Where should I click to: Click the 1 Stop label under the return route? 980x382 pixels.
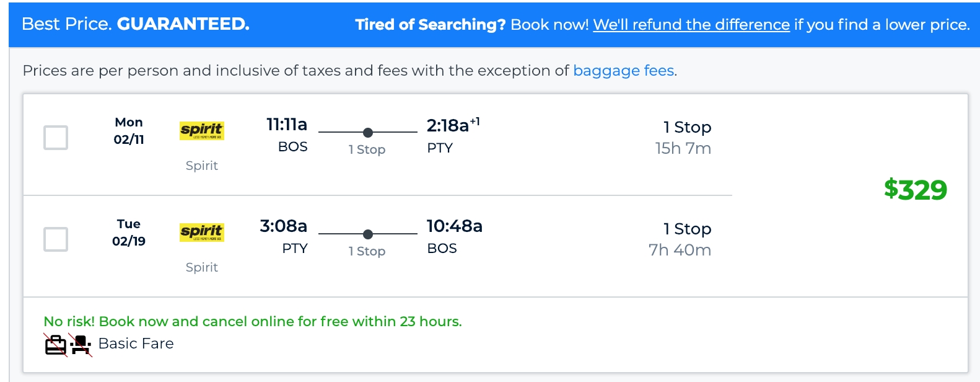[x=367, y=251]
